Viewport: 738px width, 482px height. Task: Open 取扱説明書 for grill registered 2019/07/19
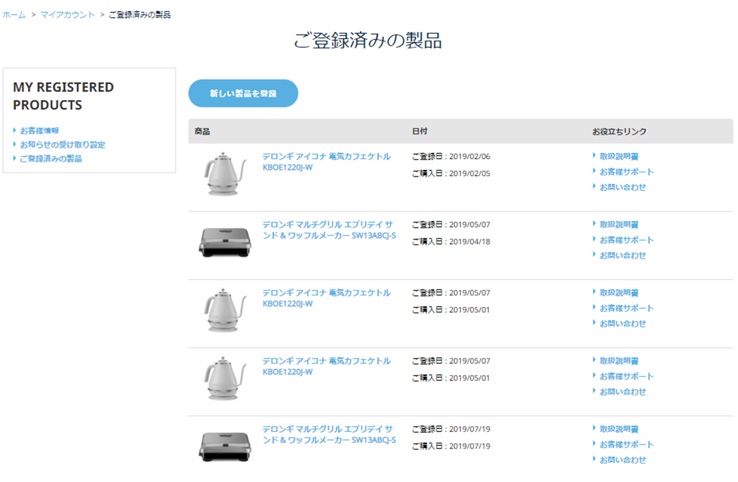pos(619,429)
